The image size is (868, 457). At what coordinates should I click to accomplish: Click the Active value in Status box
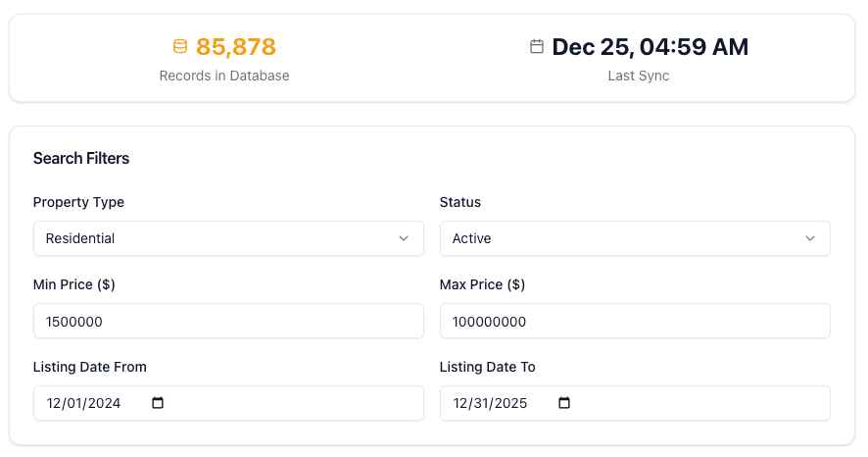(x=471, y=238)
